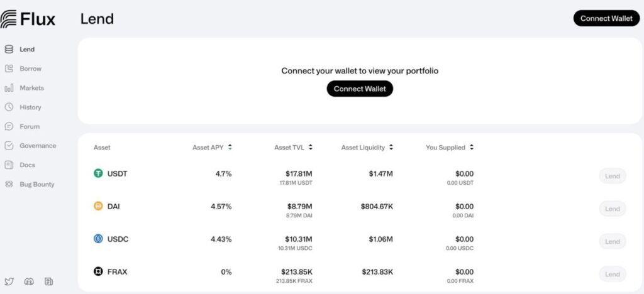
Task: Click the news icon in sidebar footer
Action: (48, 281)
